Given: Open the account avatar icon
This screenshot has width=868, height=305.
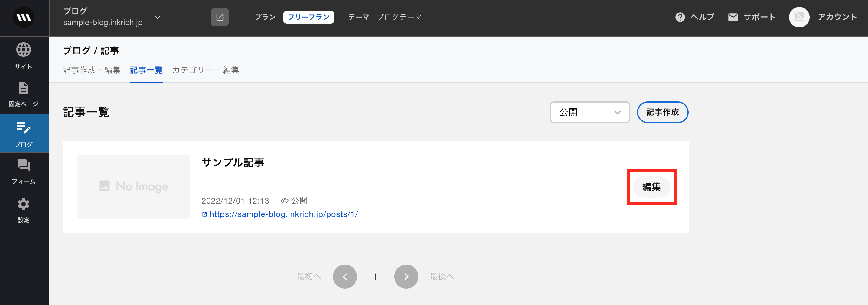Looking at the screenshot, I should coord(799,17).
